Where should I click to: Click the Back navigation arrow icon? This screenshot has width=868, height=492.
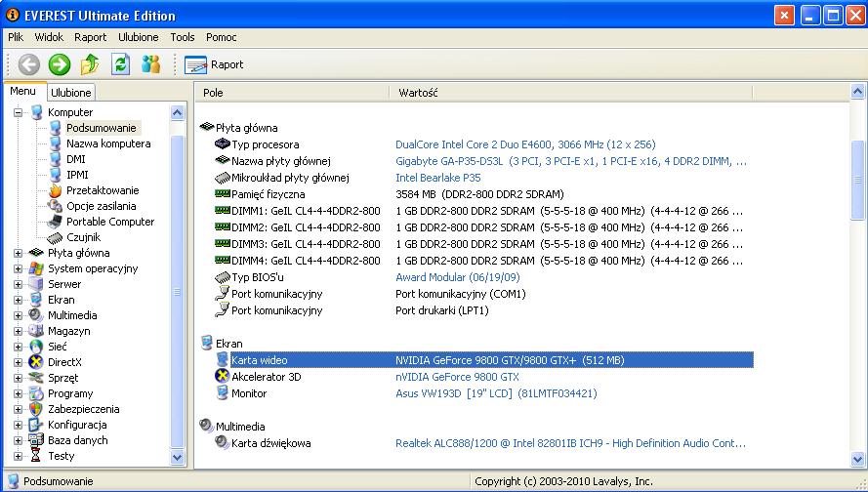pos(28,64)
